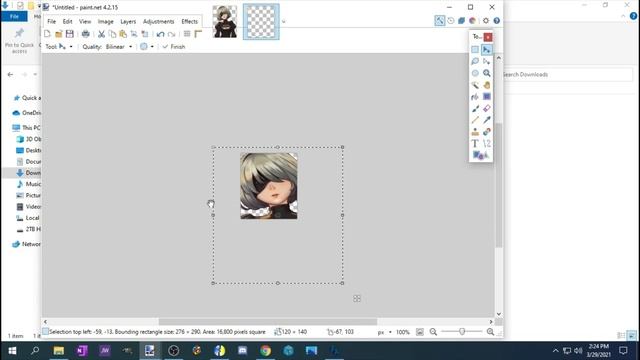The height and width of the screenshot is (360, 640).
Task: Open the Help menu icon
Action: pyautogui.click(x=497, y=20)
